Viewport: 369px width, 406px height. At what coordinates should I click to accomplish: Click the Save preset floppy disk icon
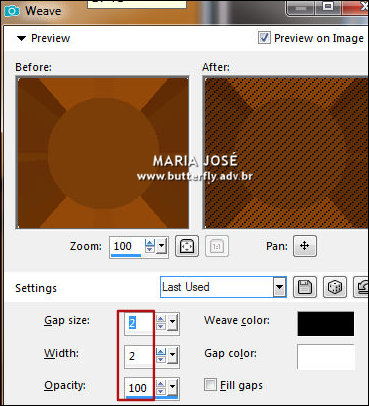coord(305,287)
